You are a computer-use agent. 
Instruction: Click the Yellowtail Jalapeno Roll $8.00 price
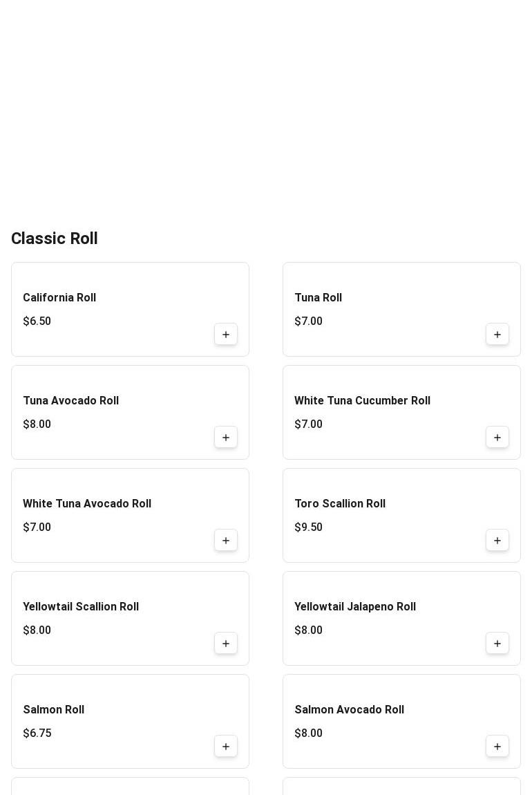[x=309, y=630]
